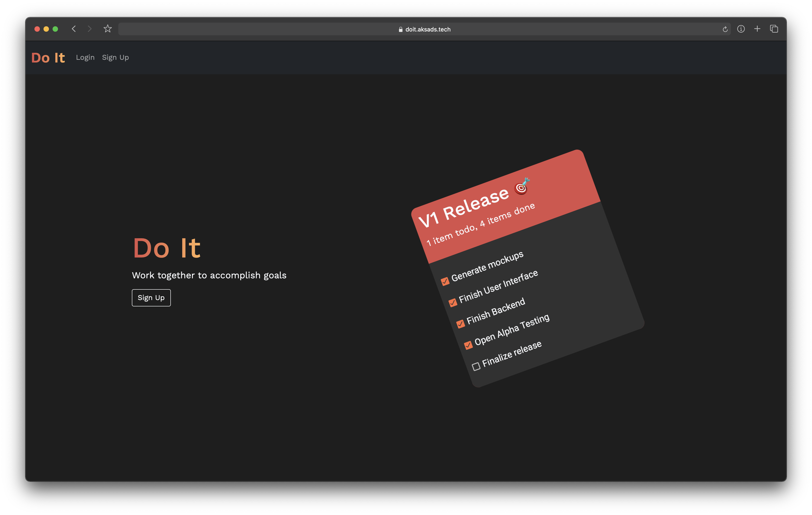The width and height of the screenshot is (812, 515).
Task: Click the lock icon beside the URL
Action: point(400,29)
